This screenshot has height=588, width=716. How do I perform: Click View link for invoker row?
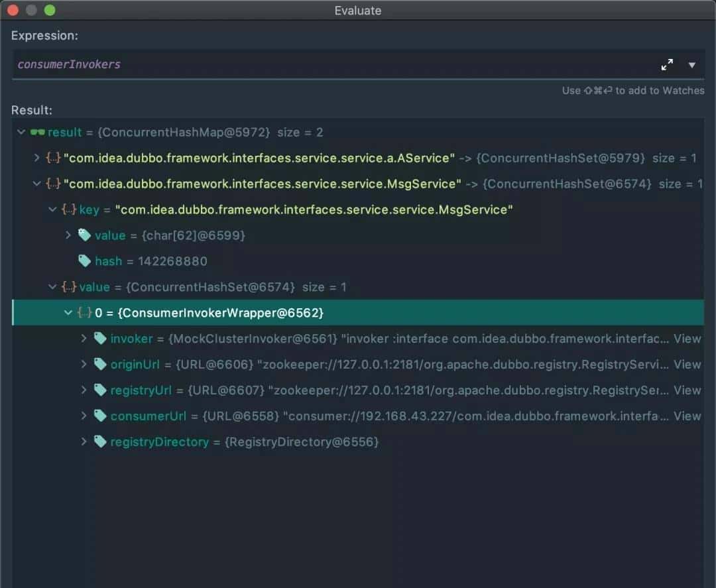tap(687, 339)
